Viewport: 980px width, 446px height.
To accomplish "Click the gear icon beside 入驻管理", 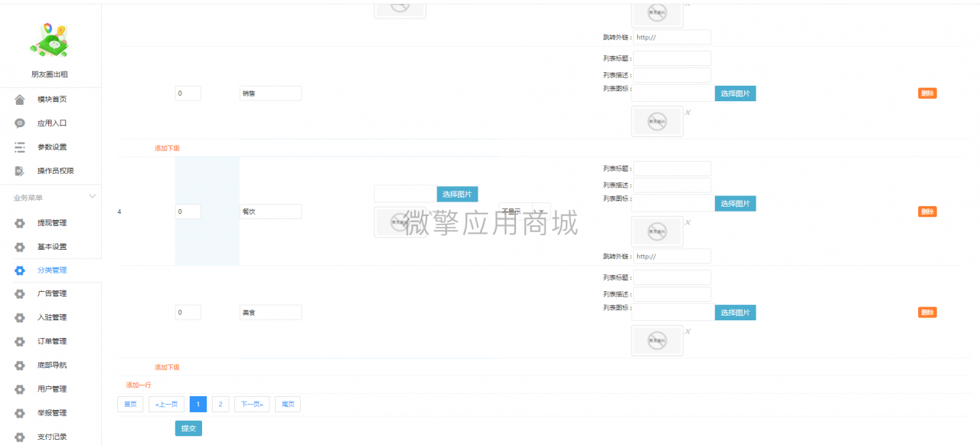I will click(20, 317).
